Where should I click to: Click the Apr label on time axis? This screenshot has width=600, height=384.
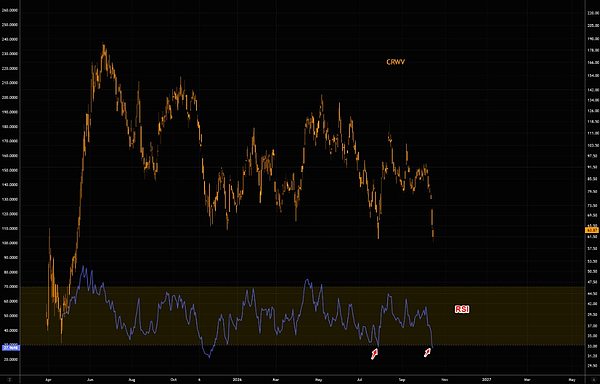[x=48, y=380]
